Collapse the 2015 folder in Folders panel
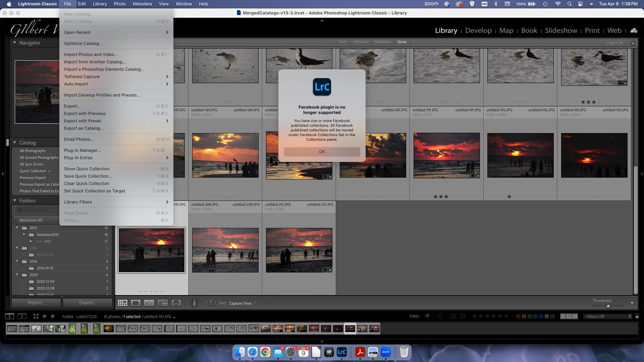Viewport: 644px width, 362px height. tap(17, 228)
